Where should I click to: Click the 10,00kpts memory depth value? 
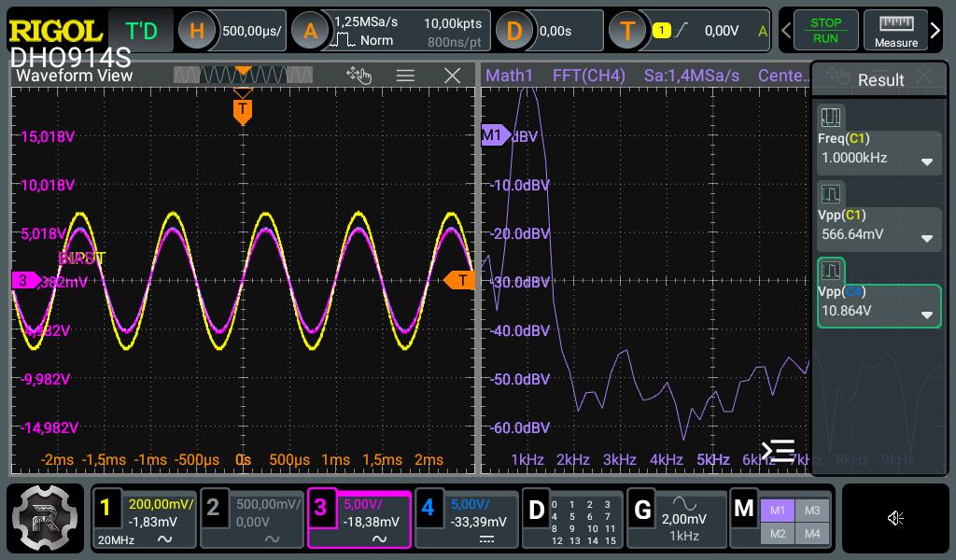click(453, 23)
